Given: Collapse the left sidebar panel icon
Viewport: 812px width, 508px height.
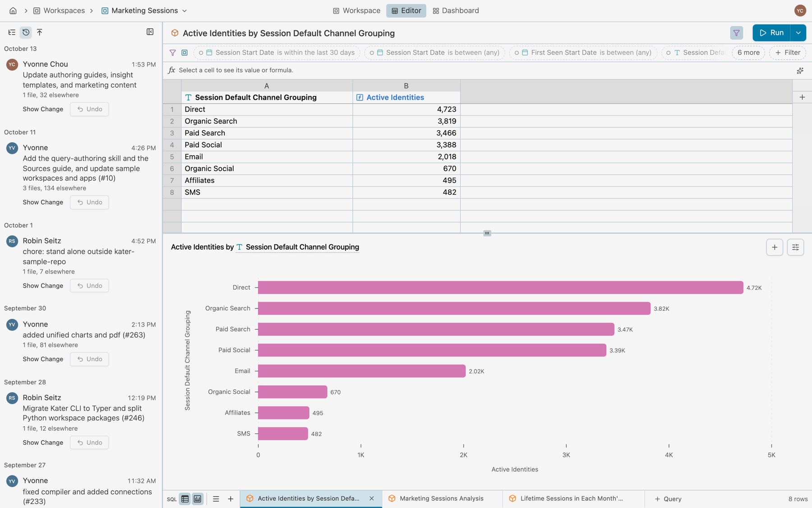Looking at the screenshot, I should (x=150, y=32).
